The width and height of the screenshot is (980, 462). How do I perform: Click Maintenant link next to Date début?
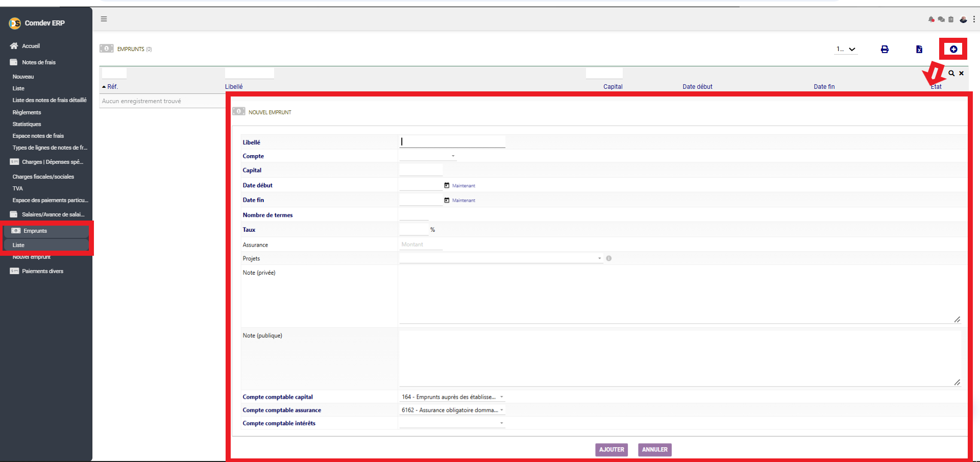[x=463, y=186]
